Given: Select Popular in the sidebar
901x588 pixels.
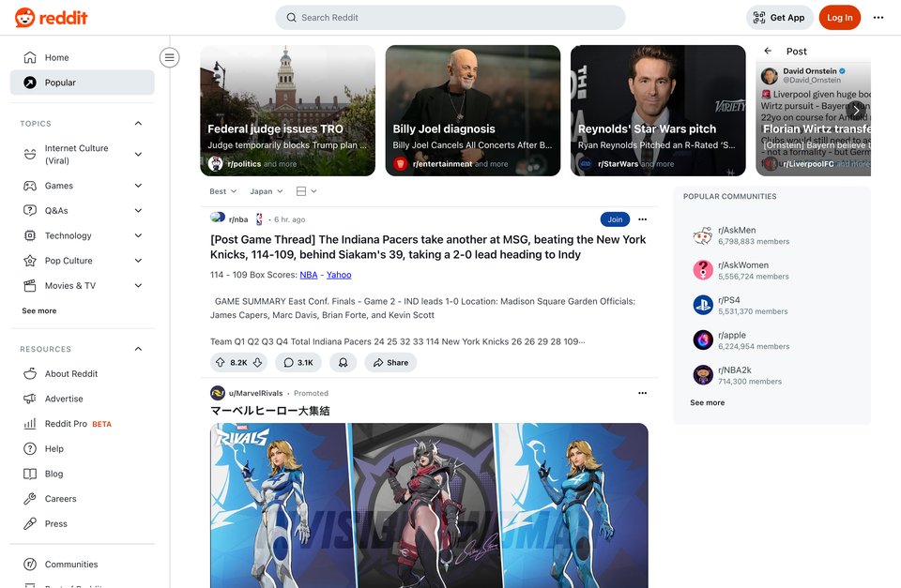Looking at the screenshot, I should point(83,83).
